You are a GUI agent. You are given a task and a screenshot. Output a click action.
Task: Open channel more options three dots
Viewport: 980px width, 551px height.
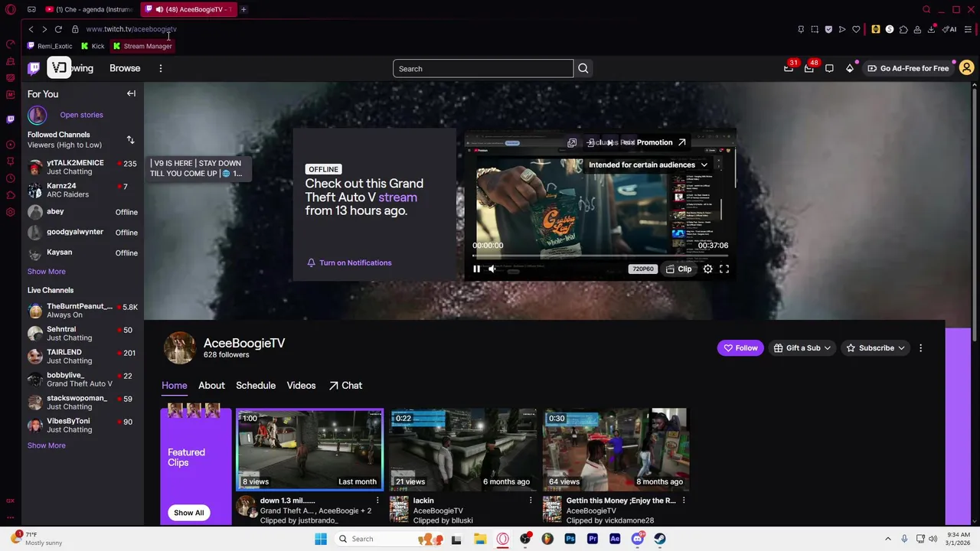[920, 348]
